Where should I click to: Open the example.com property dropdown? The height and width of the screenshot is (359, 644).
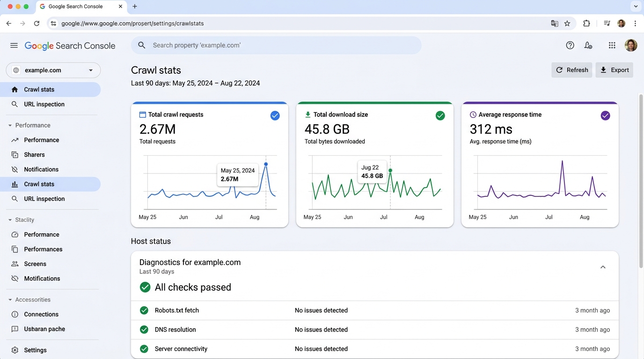[53, 70]
